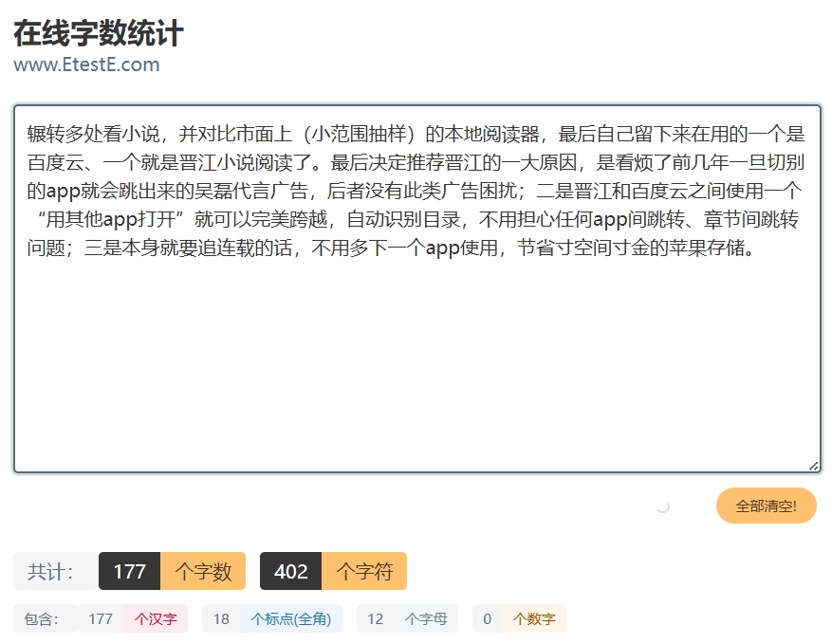Open the www.EtestE.com link

click(x=86, y=64)
